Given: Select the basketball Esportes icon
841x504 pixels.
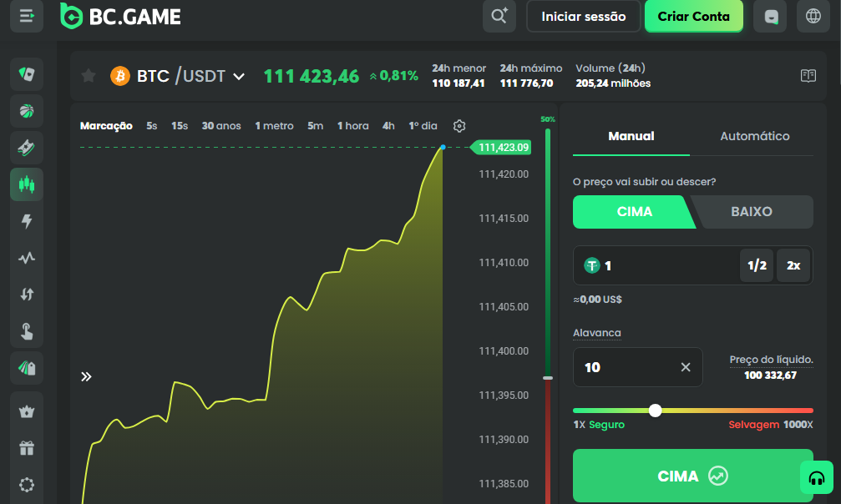Looking at the screenshot, I should click(x=26, y=111).
